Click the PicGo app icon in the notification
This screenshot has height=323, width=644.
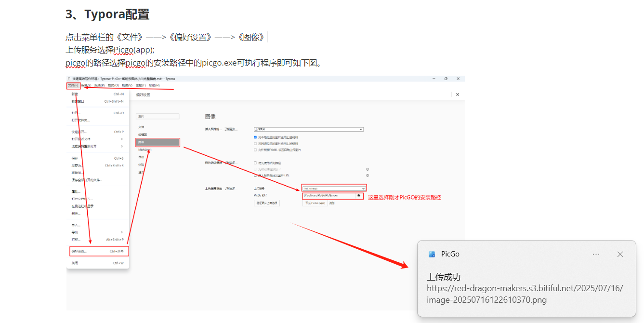[432, 254]
